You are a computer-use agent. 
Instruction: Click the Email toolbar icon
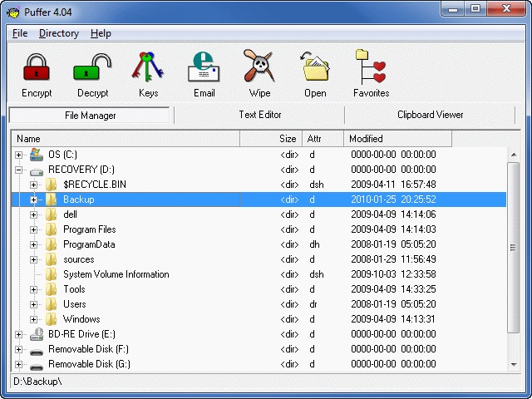point(204,67)
